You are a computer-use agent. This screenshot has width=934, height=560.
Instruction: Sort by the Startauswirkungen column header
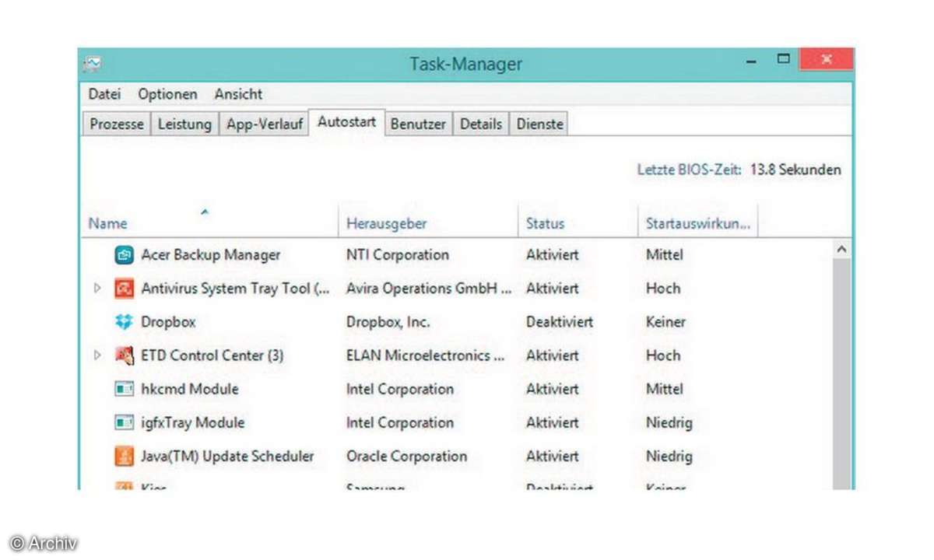pyautogui.click(x=698, y=223)
